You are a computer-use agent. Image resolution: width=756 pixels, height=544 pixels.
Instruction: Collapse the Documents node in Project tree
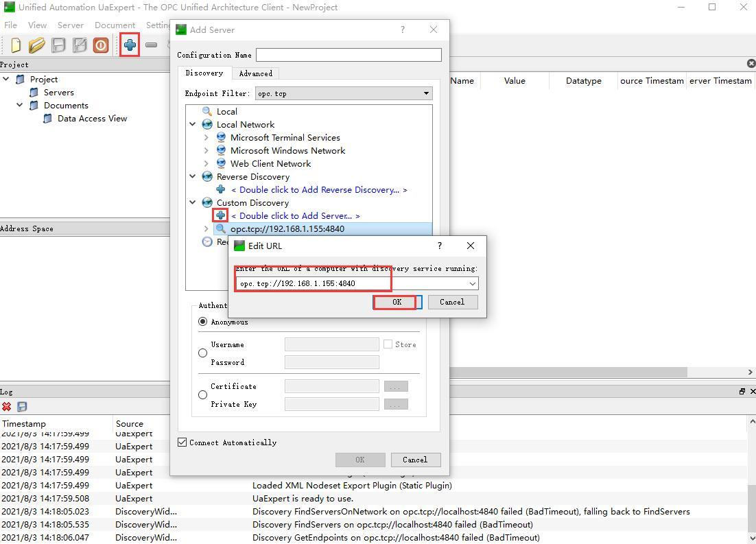point(20,105)
